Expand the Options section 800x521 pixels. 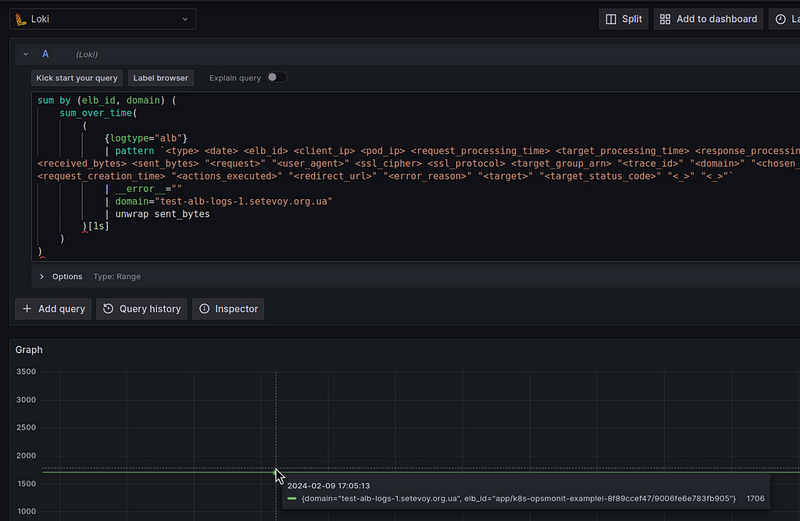coord(42,276)
